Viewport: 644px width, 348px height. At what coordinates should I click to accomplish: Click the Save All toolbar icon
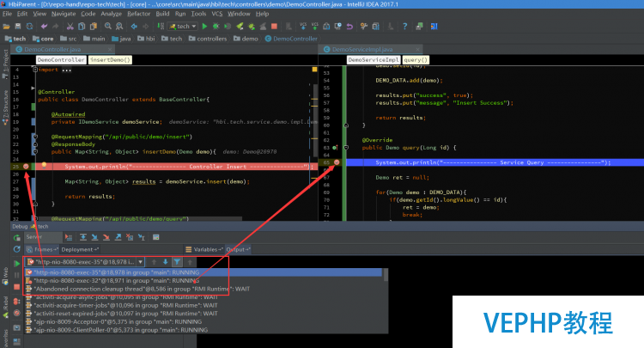[18, 27]
